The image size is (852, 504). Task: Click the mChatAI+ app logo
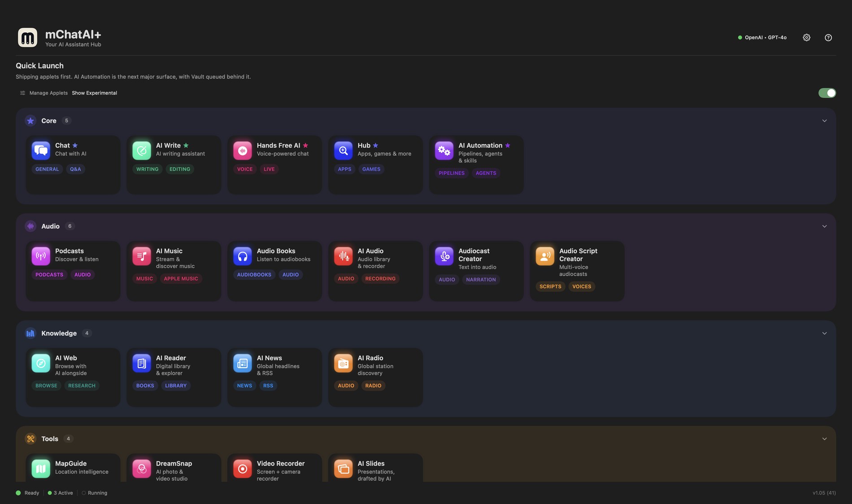pos(27,38)
